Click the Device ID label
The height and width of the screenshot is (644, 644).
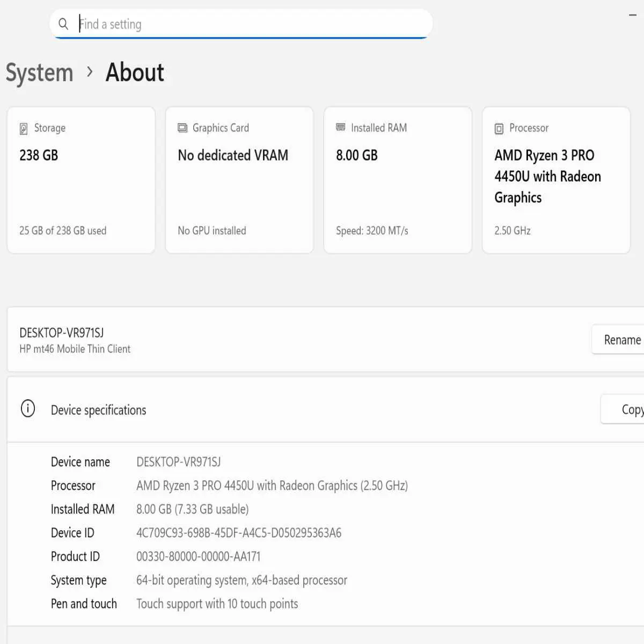72,533
